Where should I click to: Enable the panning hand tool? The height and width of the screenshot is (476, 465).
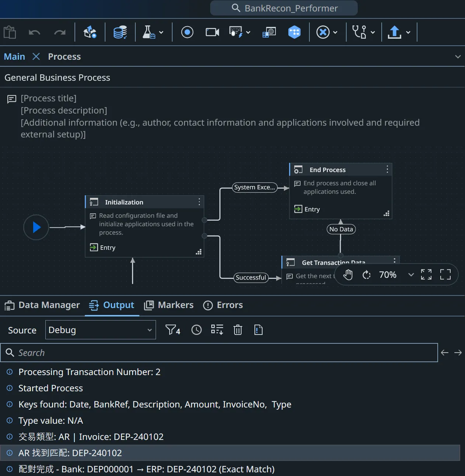pyautogui.click(x=347, y=274)
